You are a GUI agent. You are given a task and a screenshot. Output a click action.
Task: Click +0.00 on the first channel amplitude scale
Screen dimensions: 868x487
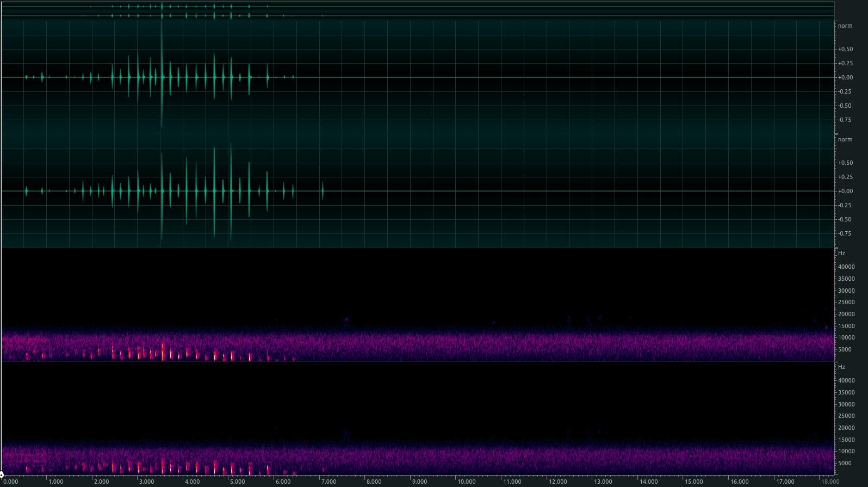point(845,77)
